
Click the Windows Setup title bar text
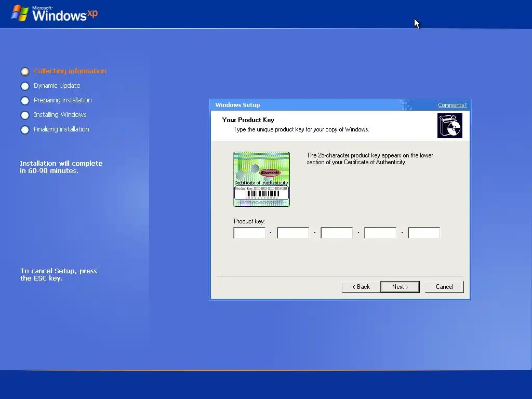coord(237,105)
